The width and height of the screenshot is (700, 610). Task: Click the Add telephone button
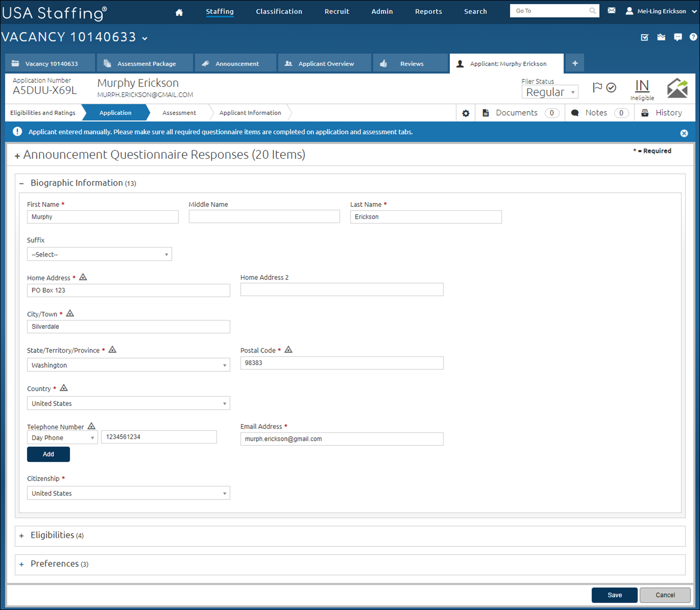coord(48,454)
